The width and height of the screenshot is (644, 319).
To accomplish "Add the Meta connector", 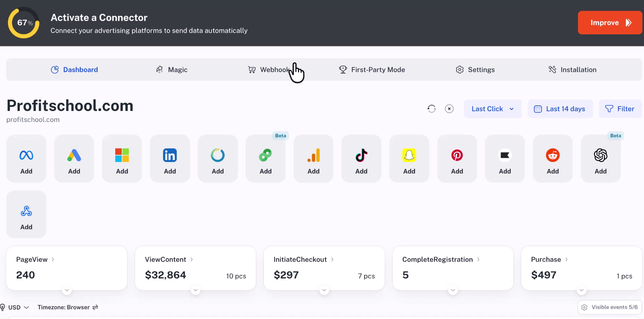I will (26, 159).
